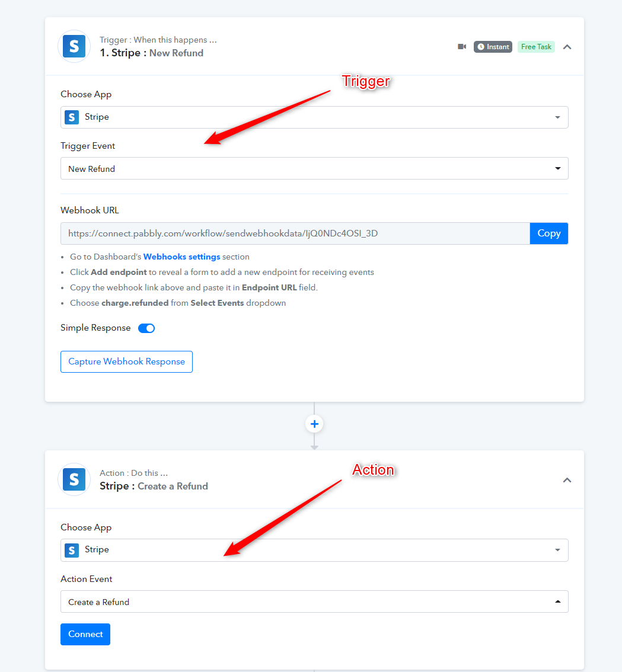Click Stripe icon in action Choose App field

click(72, 550)
